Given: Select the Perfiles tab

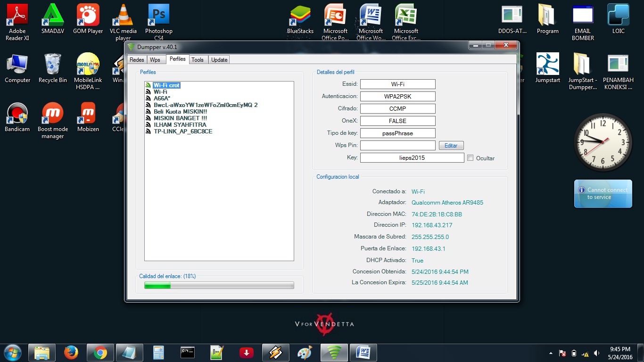Looking at the screenshot, I should point(178,59).
